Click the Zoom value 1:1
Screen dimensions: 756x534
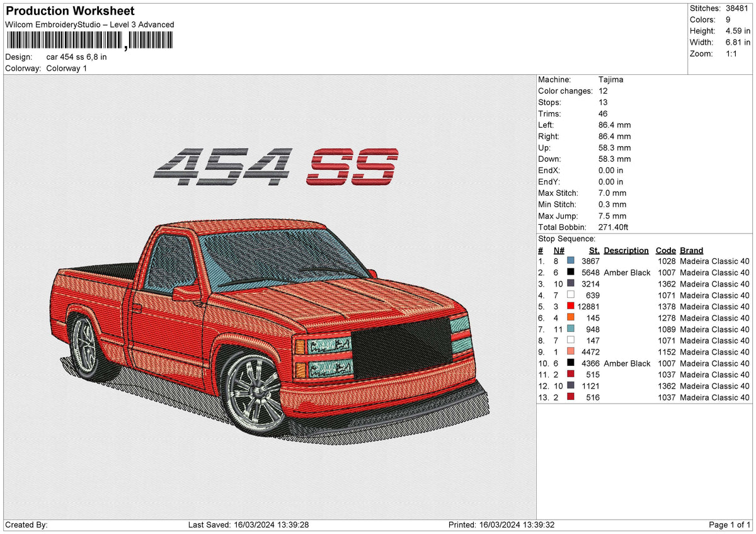click(x=733, y=54)
